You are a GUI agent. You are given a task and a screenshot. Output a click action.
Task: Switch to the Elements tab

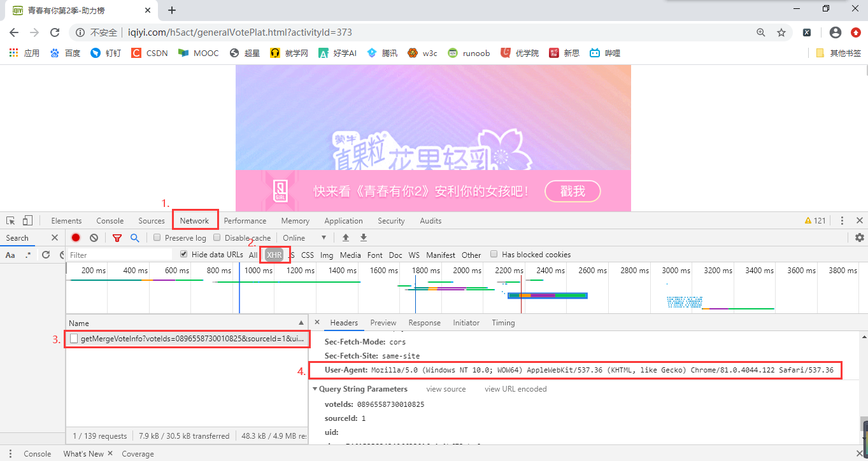coord(66,221)
